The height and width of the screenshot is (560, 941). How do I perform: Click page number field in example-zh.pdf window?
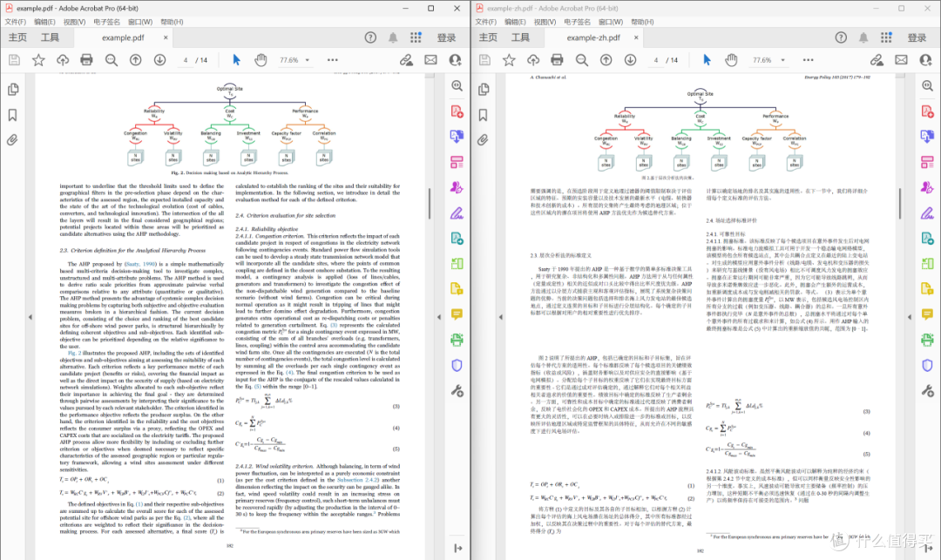pyautogui.click(x=656, y=60)
